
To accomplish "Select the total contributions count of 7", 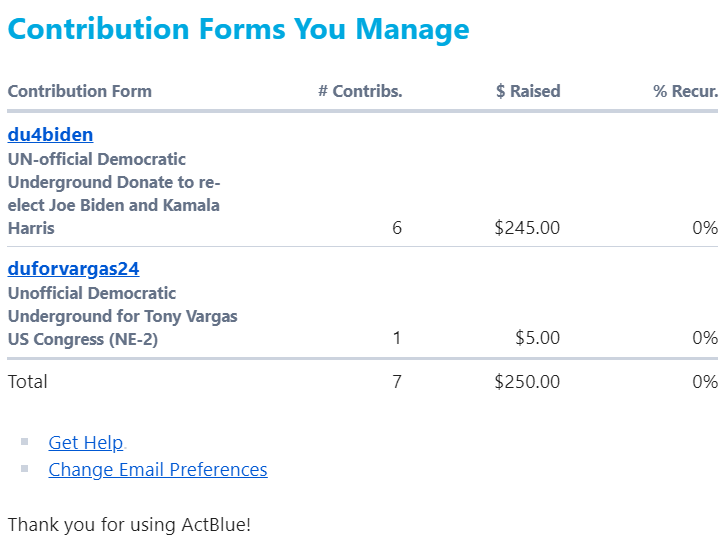I will pos(397,382).
